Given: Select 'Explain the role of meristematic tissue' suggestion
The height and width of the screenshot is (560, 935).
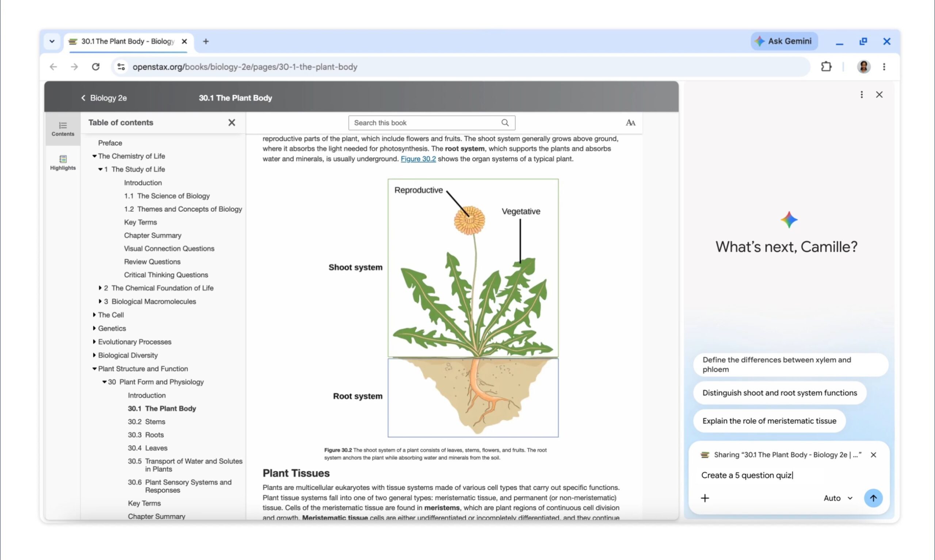Looking at the screenshot, I should (x=769, y=421).
